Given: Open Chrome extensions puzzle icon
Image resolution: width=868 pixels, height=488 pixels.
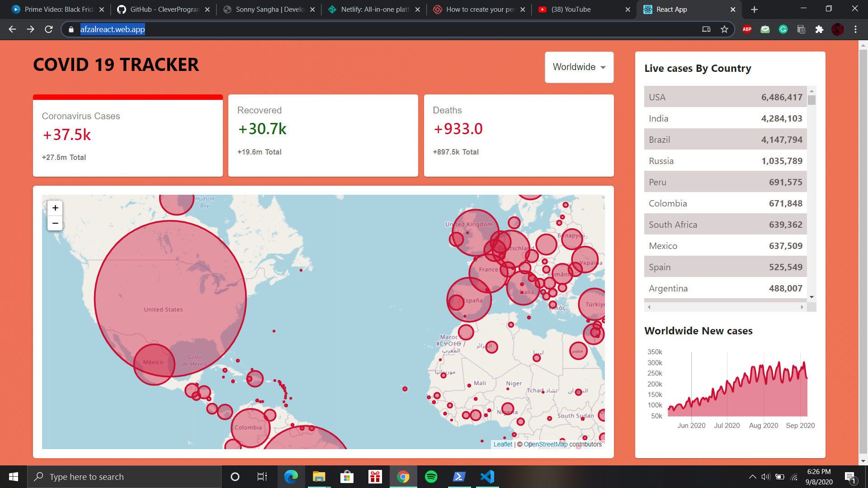Looking at the screenshot, I should pyautogui.click(x=819, y=29).
